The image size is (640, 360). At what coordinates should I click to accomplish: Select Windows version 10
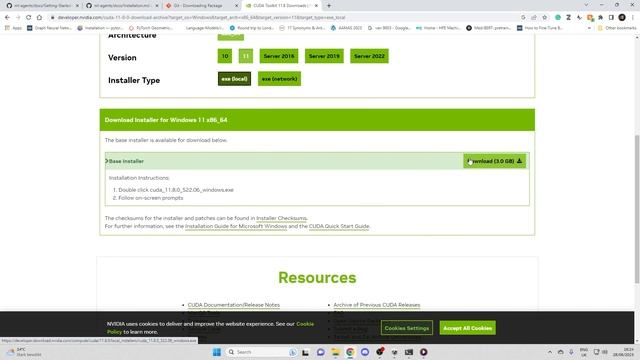[x=225, y=56]
